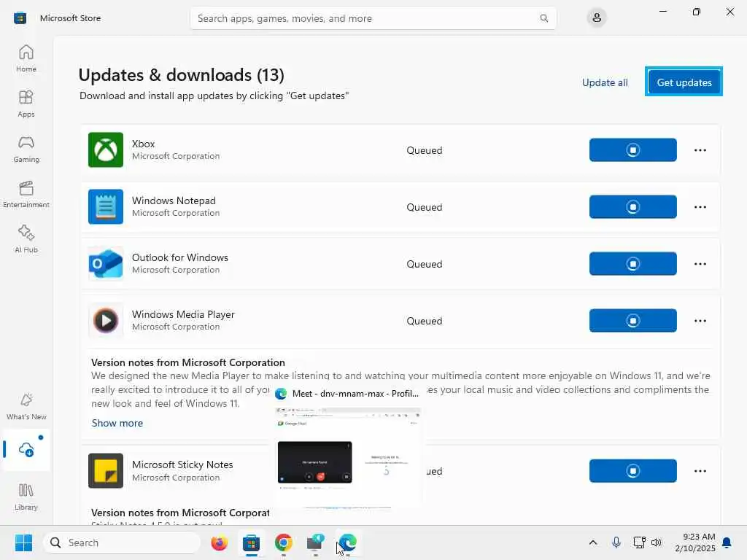The image size is (747, 560).
Task: Select the Meet window preview thumbnail
Action: tap(349, 458)
